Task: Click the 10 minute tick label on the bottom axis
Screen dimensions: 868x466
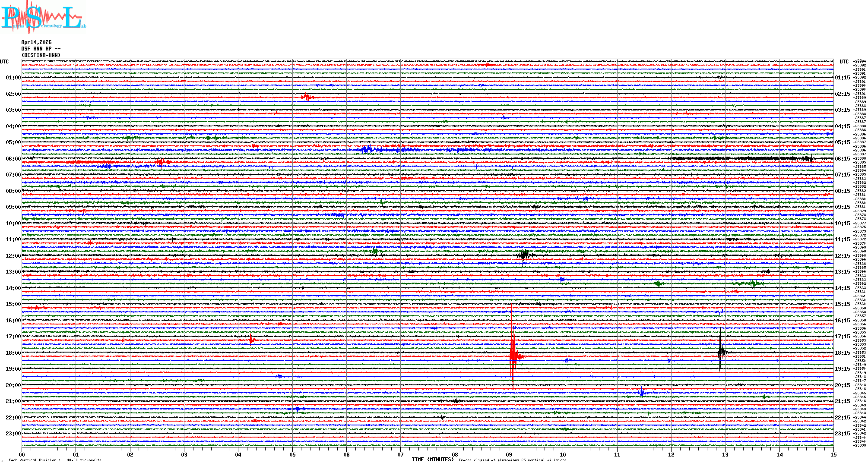Action: coord(563,455)
